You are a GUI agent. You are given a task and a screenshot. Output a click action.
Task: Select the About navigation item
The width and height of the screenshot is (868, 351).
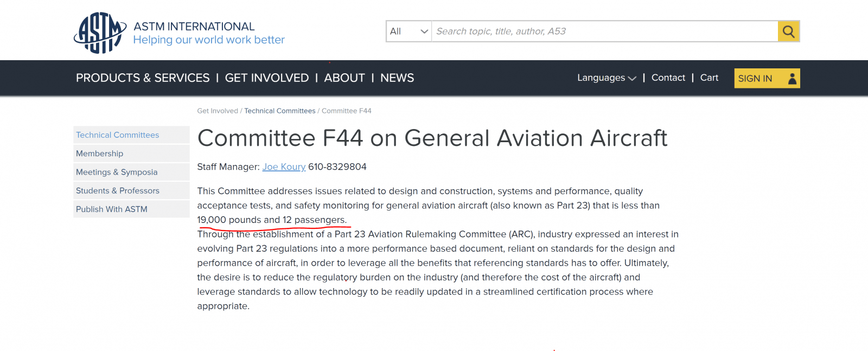(x=344, y=78)
